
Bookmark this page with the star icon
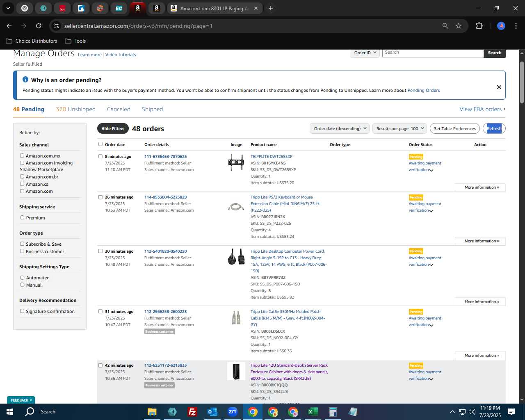[x=459, y=26]
